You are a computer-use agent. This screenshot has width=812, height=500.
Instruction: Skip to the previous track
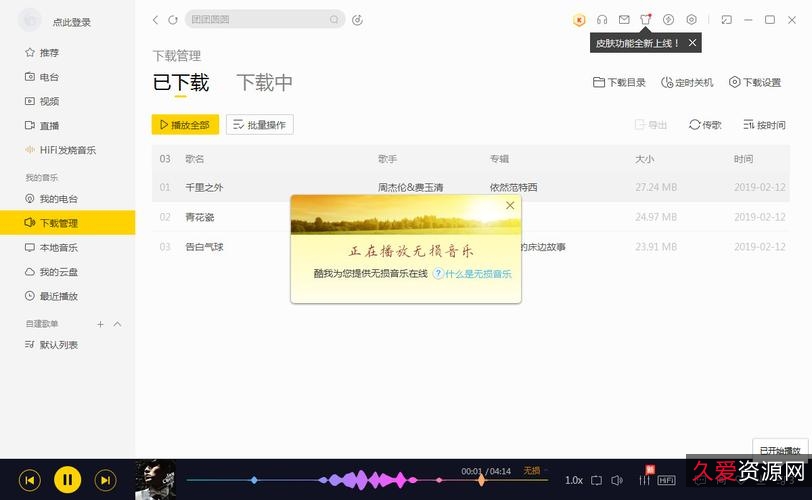(x=30, y=480)
